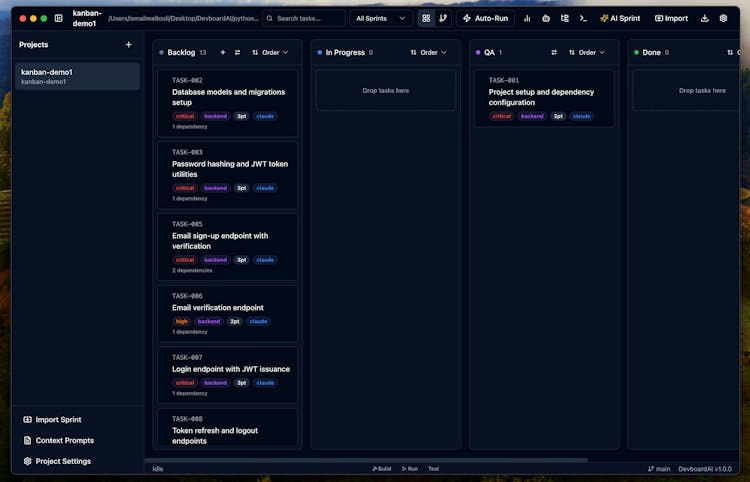The width and height of the screenshot is (750, 482).
Task: Add a task to Backlog column
Action: point(222,52)
